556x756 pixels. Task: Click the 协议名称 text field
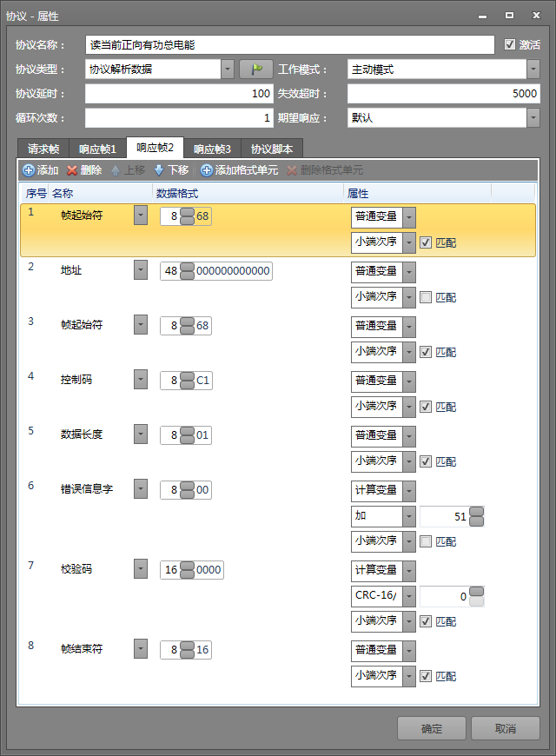pos(290,45)
